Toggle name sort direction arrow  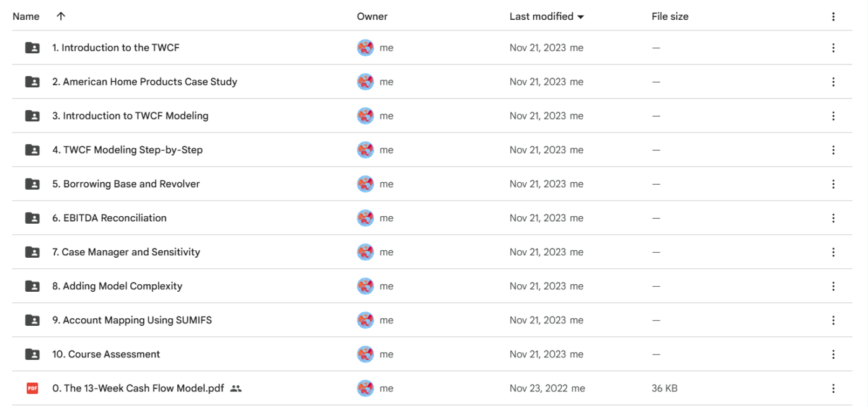click(x=61, y=17)
